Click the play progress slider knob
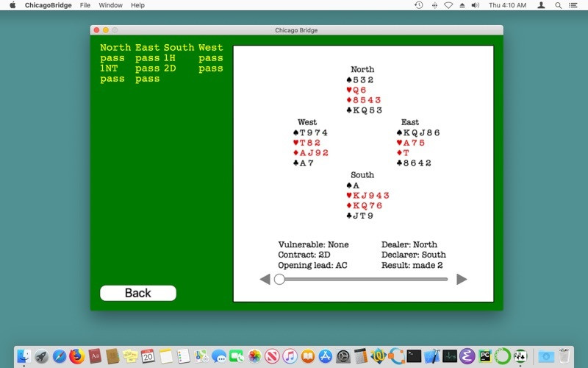Image resolution: width=588 pixels, height=368 pixels. (279, 280)
